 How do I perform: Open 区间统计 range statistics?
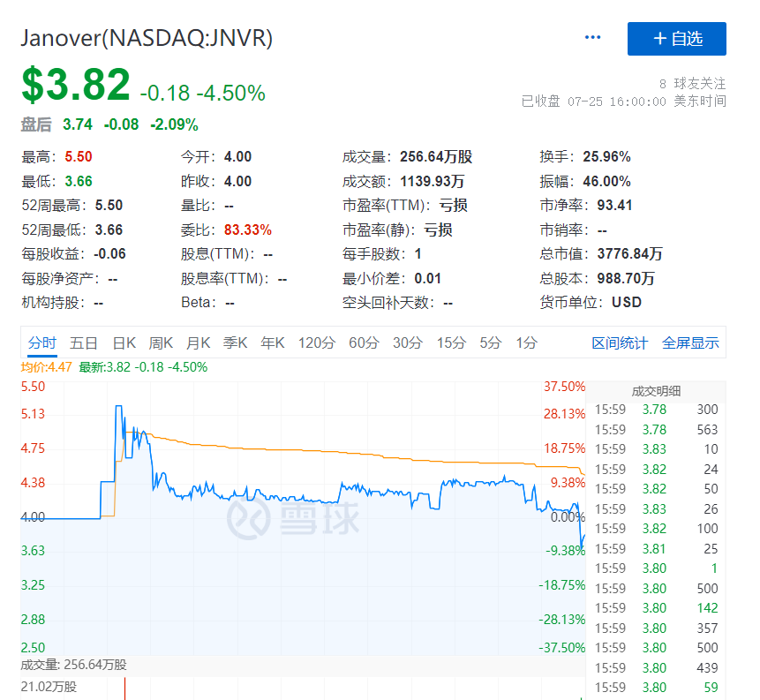click(620, 343)
